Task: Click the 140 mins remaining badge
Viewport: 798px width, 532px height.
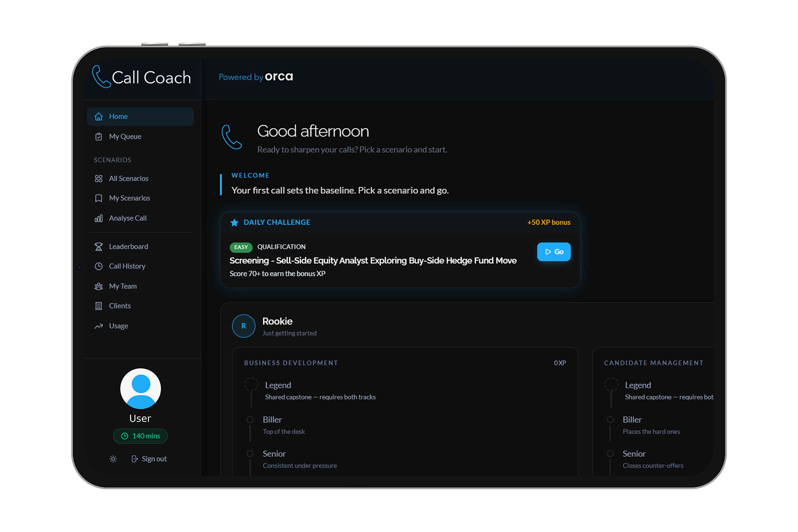Action: coord(140,436)
